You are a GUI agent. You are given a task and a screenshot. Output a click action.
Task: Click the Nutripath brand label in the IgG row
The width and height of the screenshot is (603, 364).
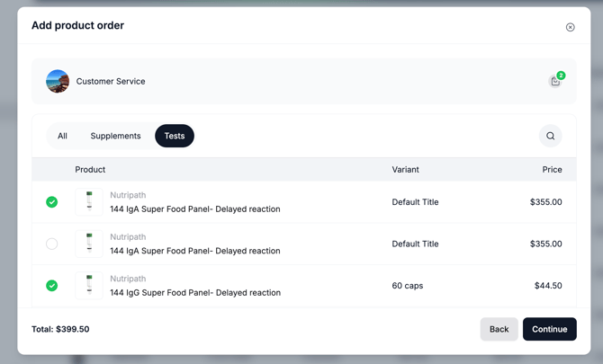(128, 279)
